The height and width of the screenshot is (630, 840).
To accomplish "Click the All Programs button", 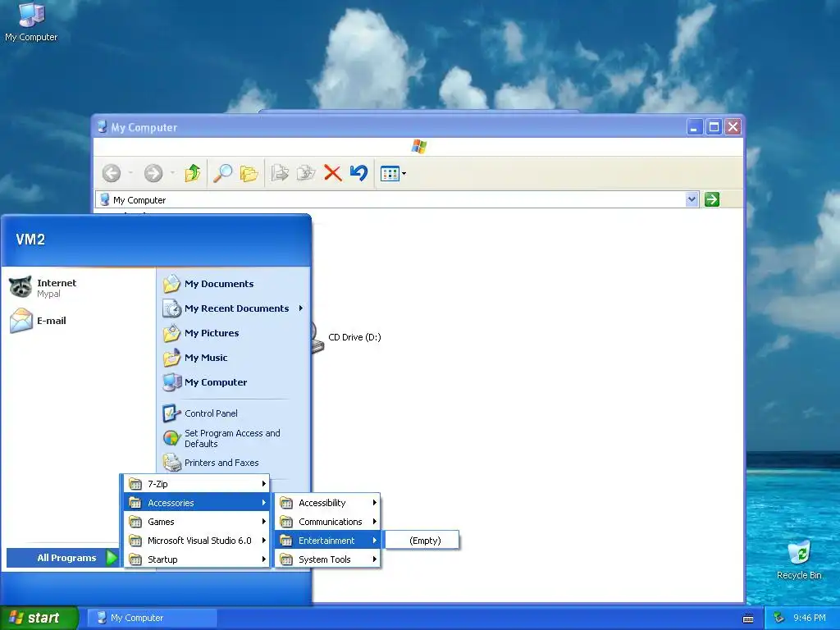I will point(62,558).
